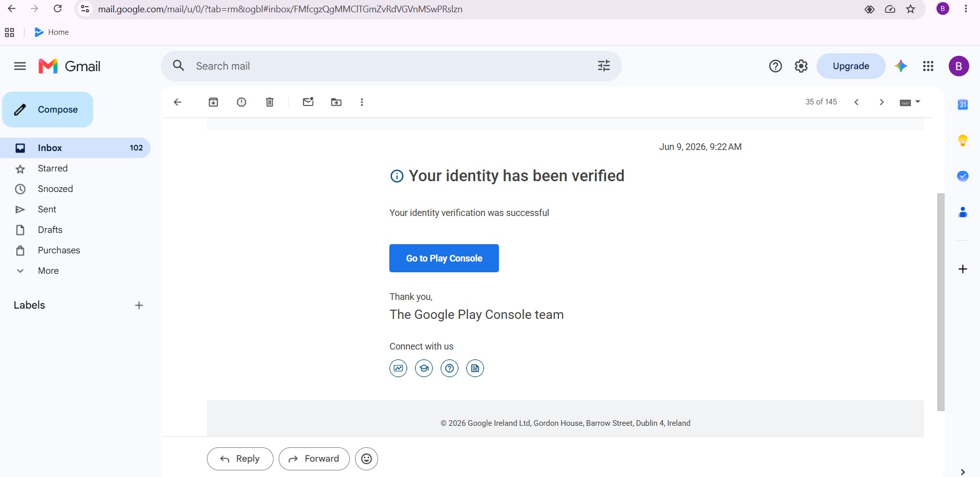
Task: Mark the message as unread
Action: click(x=308, y=102)
